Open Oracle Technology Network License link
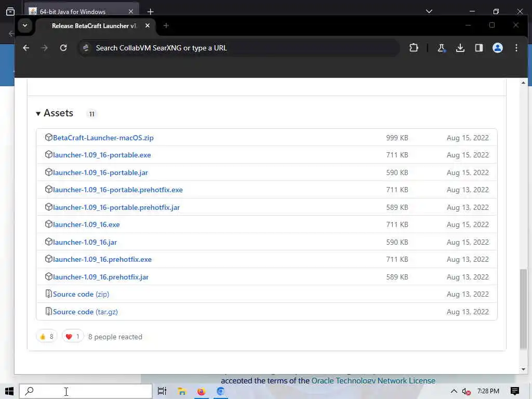This screenshot has width=532, height=399. (373, 381)
